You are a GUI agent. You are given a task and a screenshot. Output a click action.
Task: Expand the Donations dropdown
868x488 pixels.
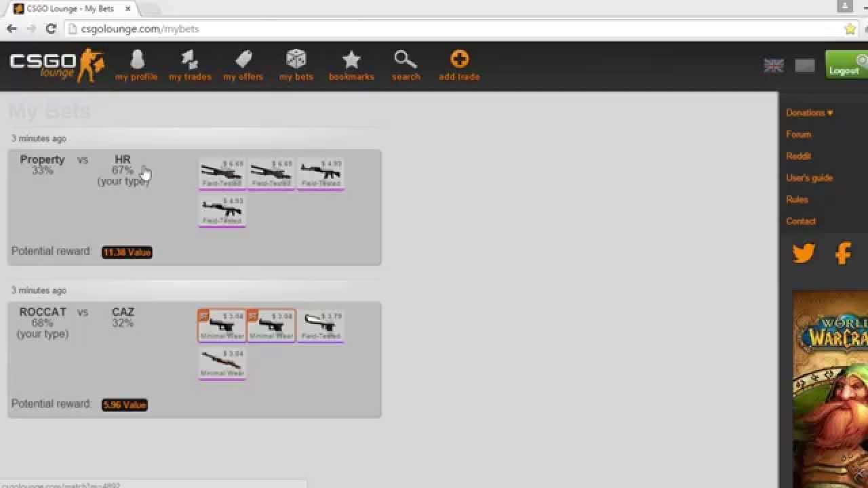point(809,113)
